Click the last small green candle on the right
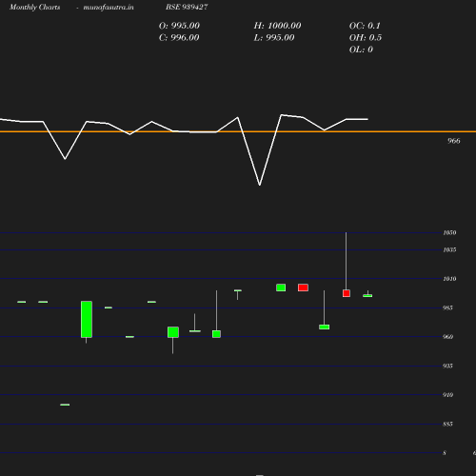 pos(367,295)
